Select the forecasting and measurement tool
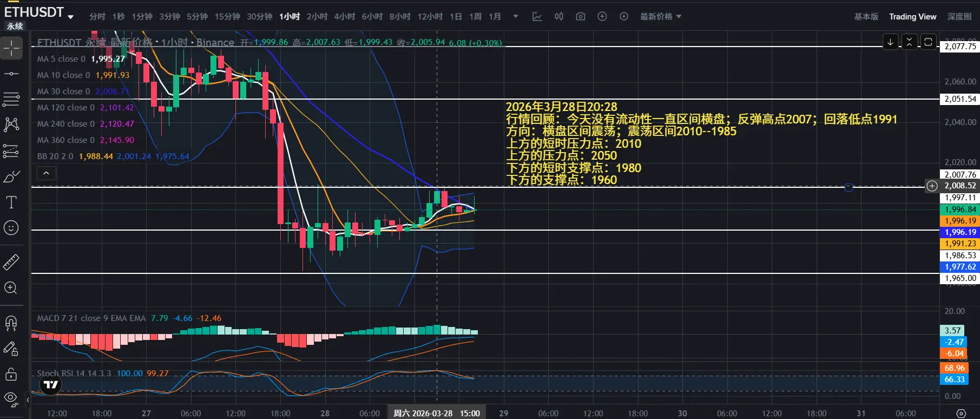The image size is (980, 419). click(11, 150)
